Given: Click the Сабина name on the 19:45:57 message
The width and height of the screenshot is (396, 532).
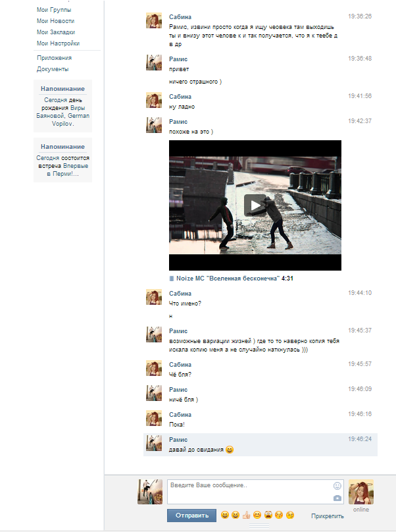Looking at the screenshot, I should (180, 365).
